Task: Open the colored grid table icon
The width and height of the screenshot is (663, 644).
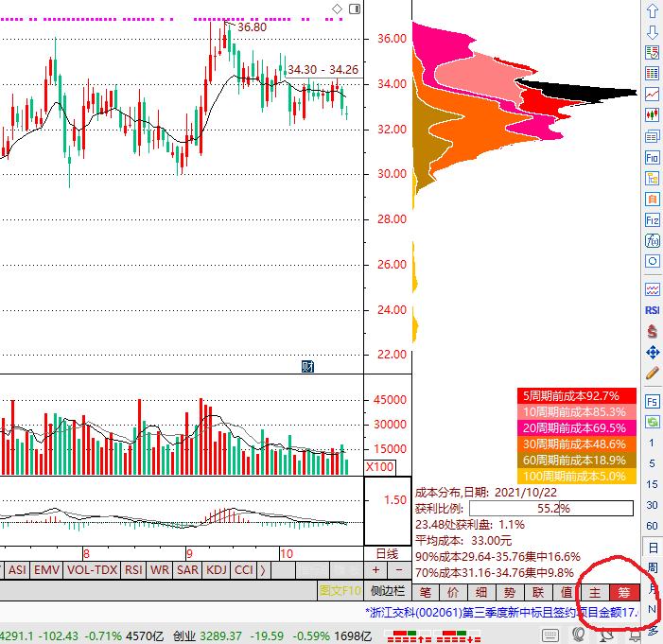Action: [652, 74]
